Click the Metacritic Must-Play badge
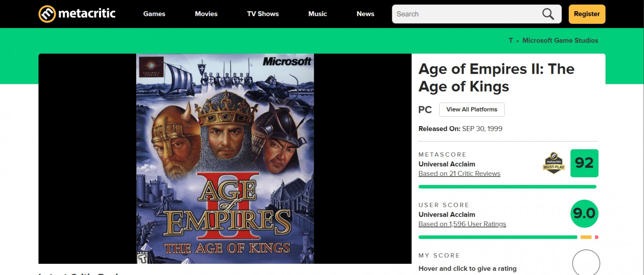Screen dimensions: 644x275 coord(553,163)
